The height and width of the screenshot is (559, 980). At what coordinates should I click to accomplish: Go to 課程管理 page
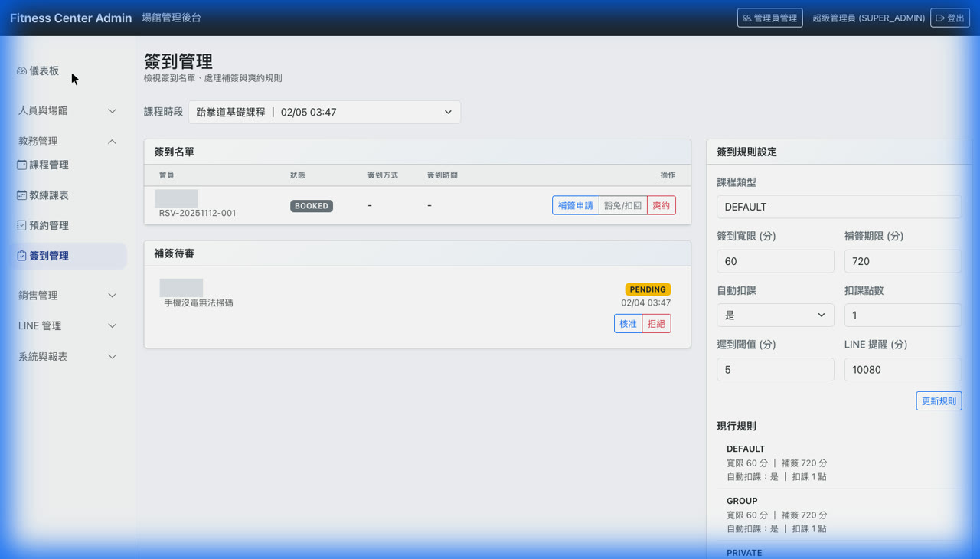[x=68, y=165]
